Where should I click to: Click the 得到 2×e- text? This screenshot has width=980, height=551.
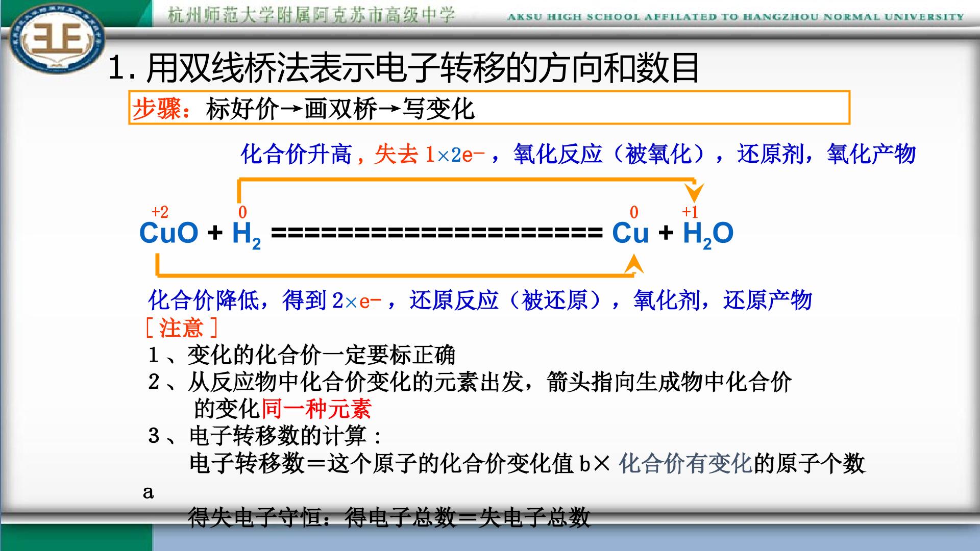(x=332, y=300)
